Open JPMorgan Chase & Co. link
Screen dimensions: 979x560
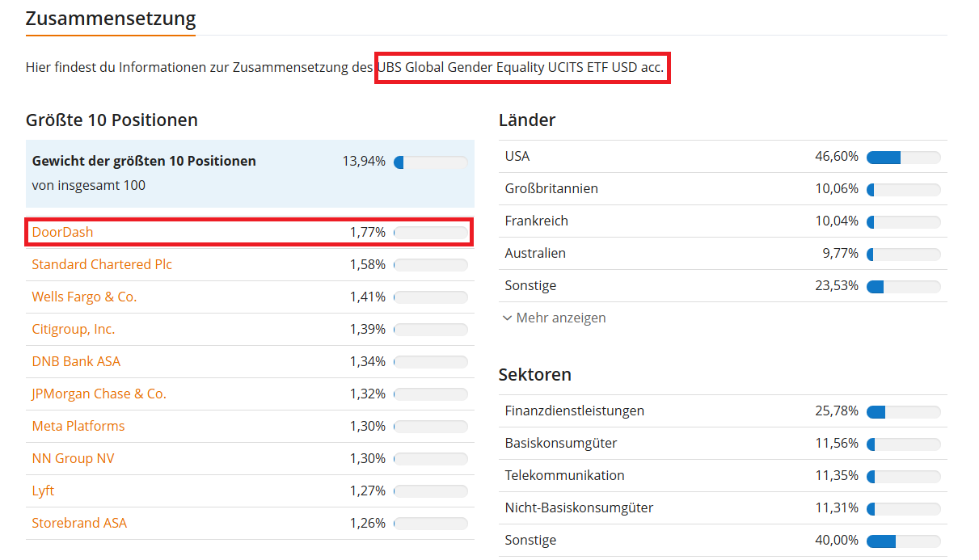point(99,394)
